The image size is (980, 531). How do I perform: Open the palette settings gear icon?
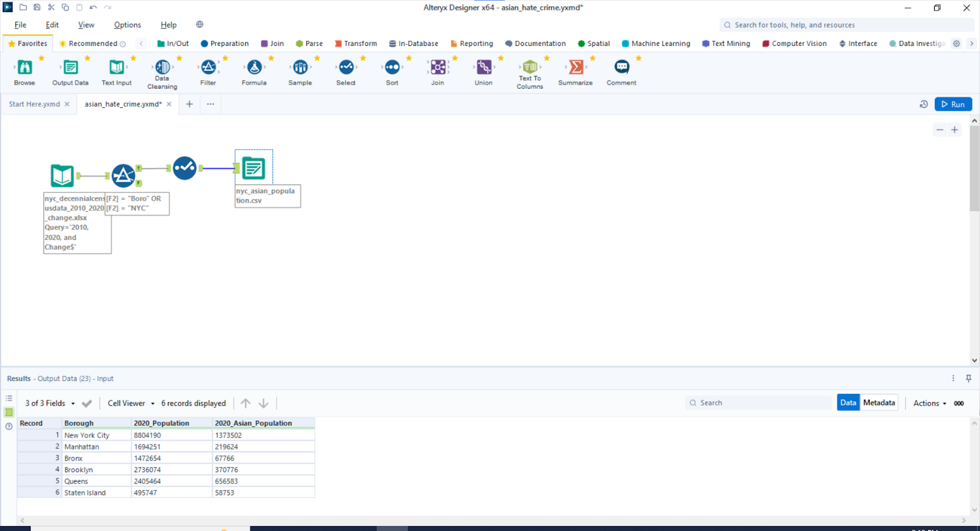tap(957, 43)
